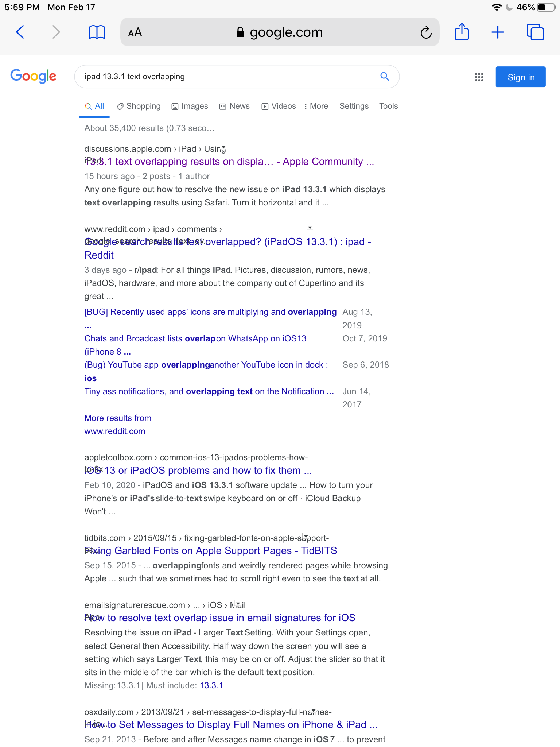The height and width of the screenshot is (747, 560).
Task: Click the 5:59 PM clock
Action: coord(22,7)
